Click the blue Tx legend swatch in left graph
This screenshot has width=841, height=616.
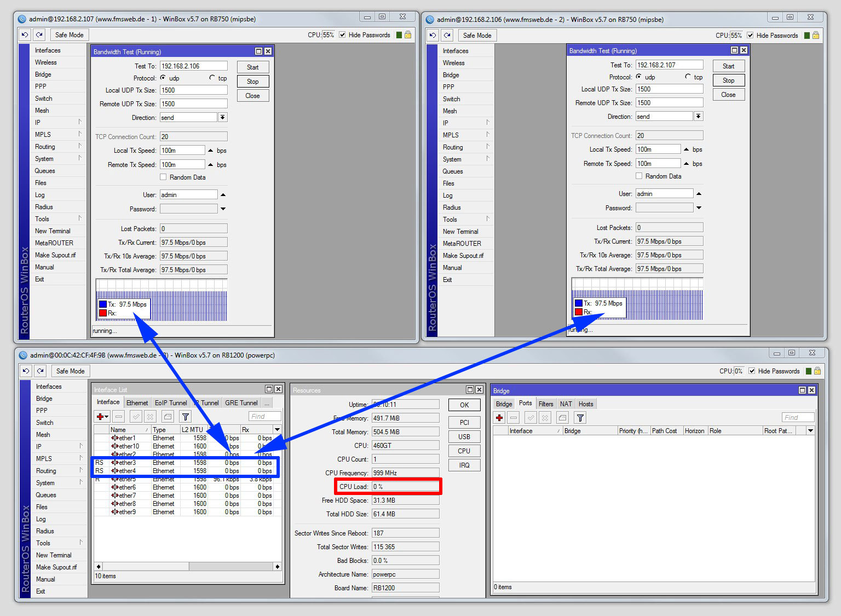[103, 304]
